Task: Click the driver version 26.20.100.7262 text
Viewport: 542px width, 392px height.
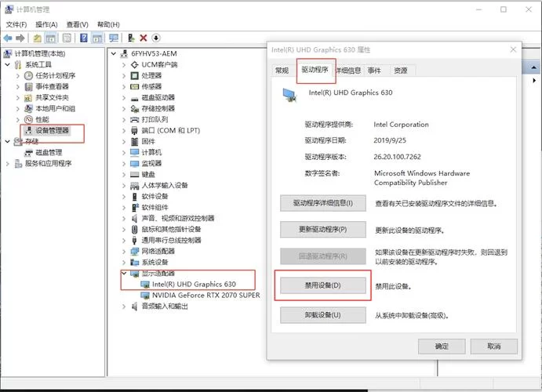Action: tap(397, 157)
